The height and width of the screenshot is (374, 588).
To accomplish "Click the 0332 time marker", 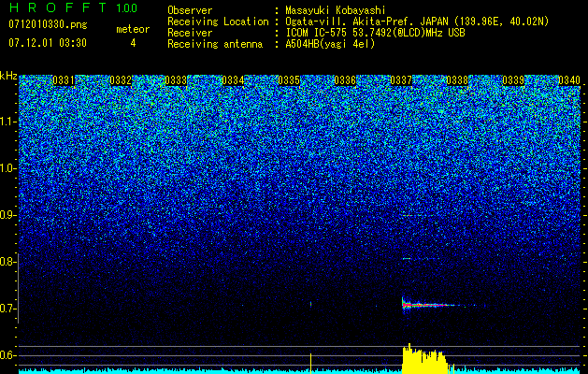I will pyautogui.click(x=121, y=80).
